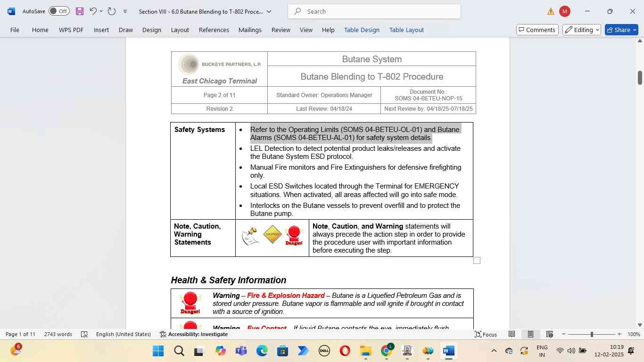Switch to Web Layout view icon

pos(549,334)
